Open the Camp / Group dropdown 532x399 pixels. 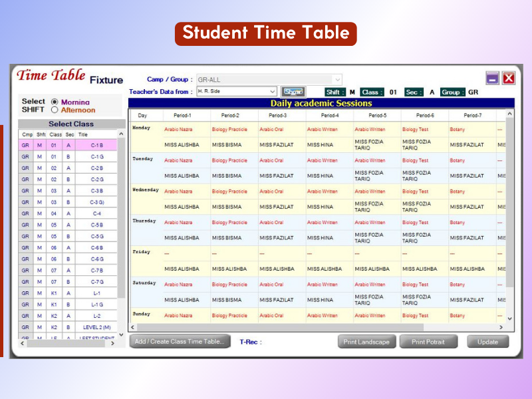pos(338,79)
